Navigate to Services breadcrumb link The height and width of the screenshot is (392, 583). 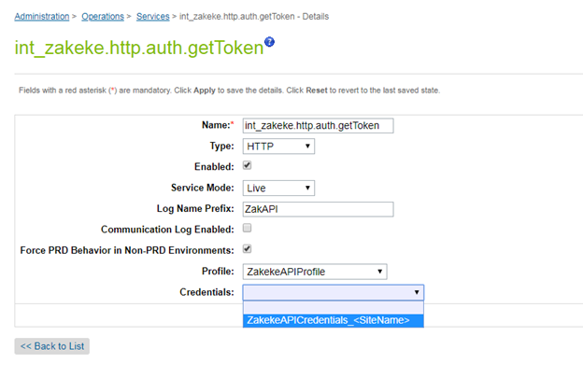click(x=153, y=17)
